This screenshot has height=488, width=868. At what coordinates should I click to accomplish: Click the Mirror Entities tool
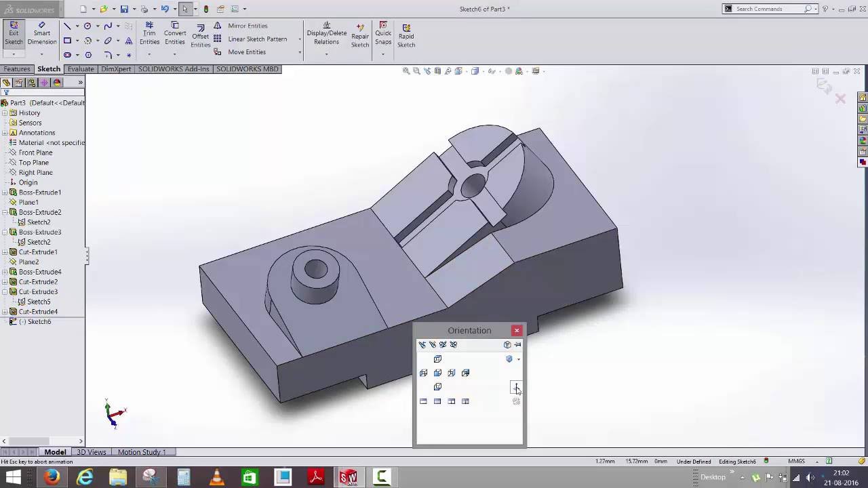pyautogui.click(x=247, y=26)
